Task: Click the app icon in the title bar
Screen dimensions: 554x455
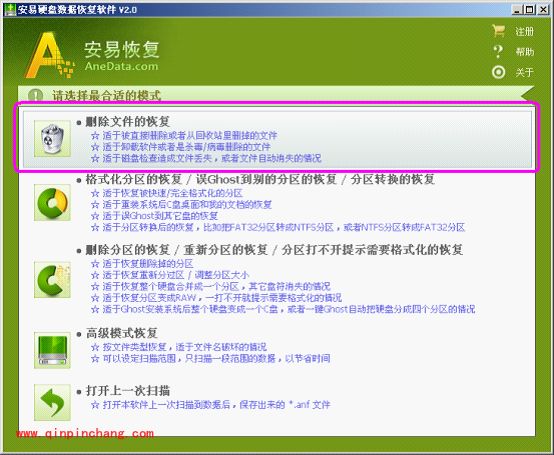Action: pos(10,10)
